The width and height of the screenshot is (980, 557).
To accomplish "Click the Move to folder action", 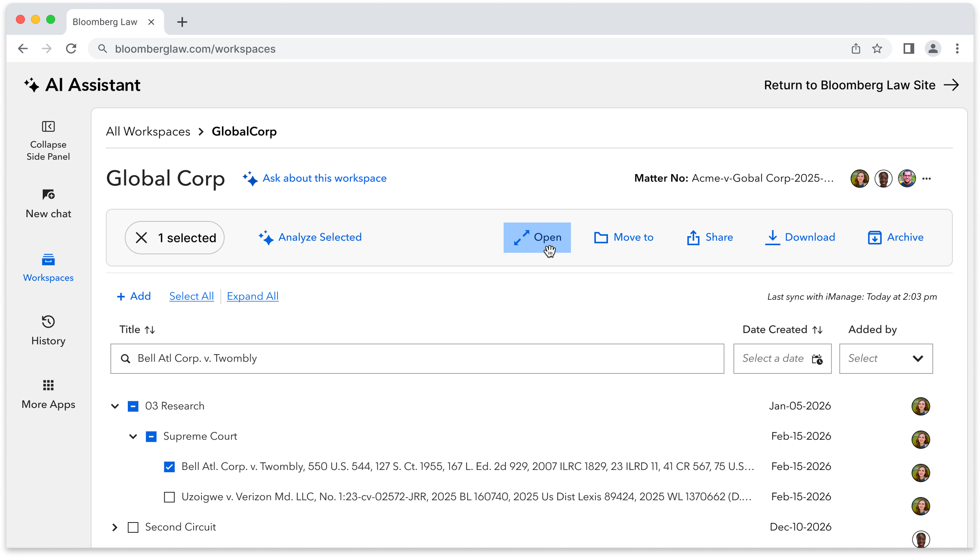I will tap(624, 237).
